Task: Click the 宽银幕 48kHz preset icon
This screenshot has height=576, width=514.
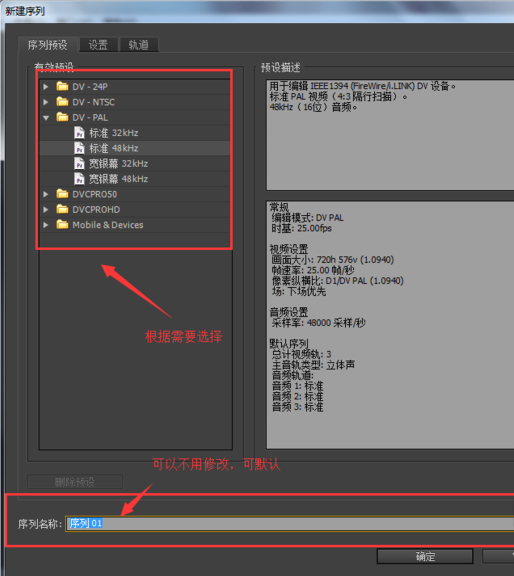Action: pos(79,179)
